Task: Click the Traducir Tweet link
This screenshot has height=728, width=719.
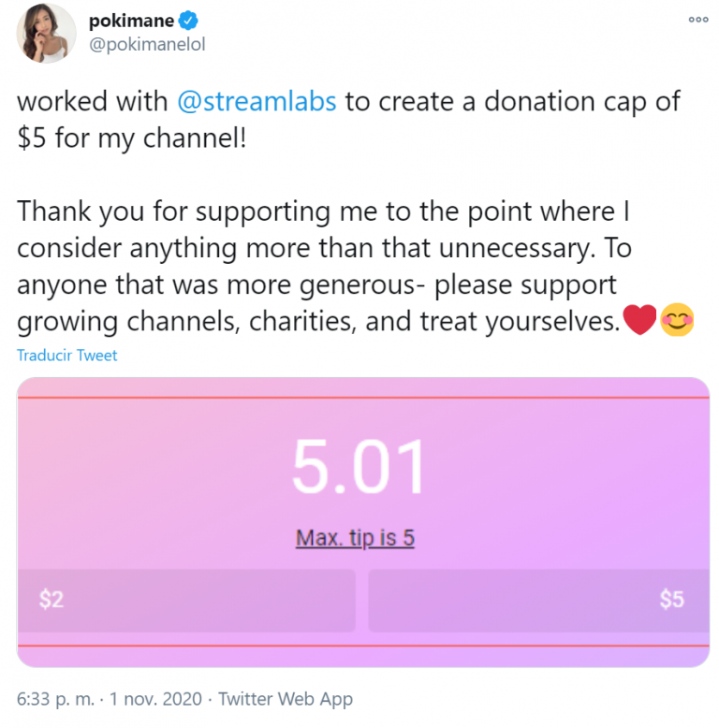Action: pos(67,356)
